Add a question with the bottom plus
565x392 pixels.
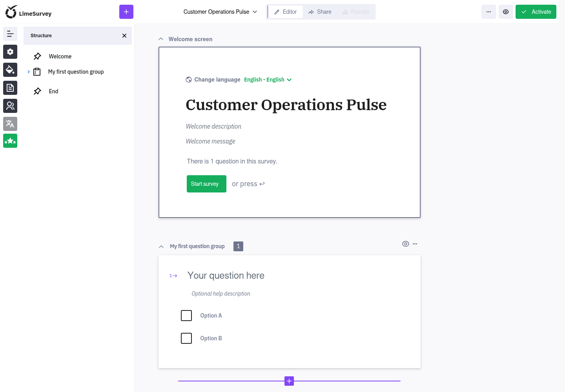[x=289, y=381]
